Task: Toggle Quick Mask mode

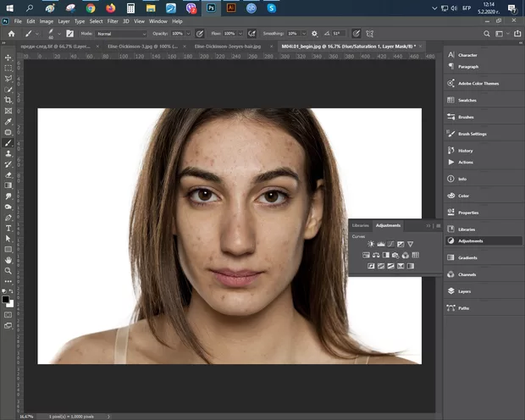Action: (x=8, y=314)
